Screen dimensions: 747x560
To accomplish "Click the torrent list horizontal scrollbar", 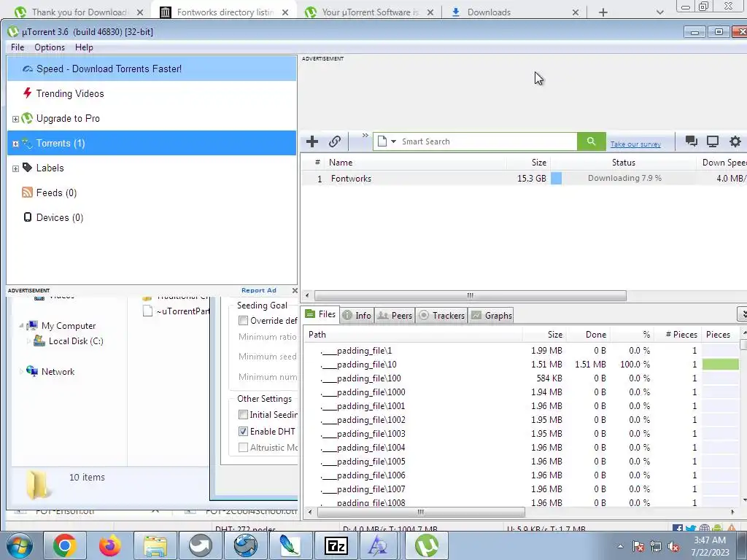I will pos(470,296).
